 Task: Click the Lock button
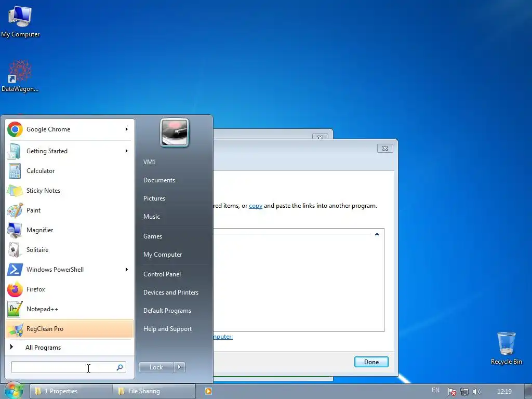(x=156, y=367)
